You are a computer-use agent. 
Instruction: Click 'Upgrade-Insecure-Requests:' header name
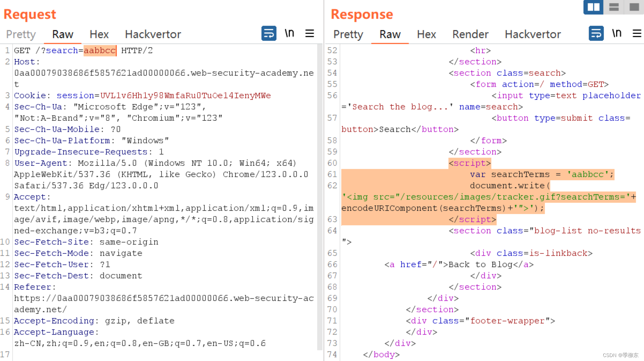click(x=84, y=152)
